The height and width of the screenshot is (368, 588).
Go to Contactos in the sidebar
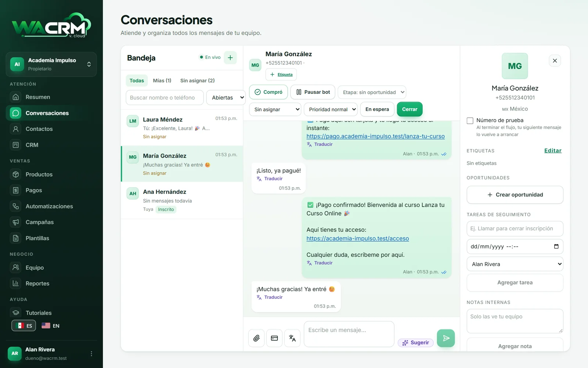coord(51,129)
